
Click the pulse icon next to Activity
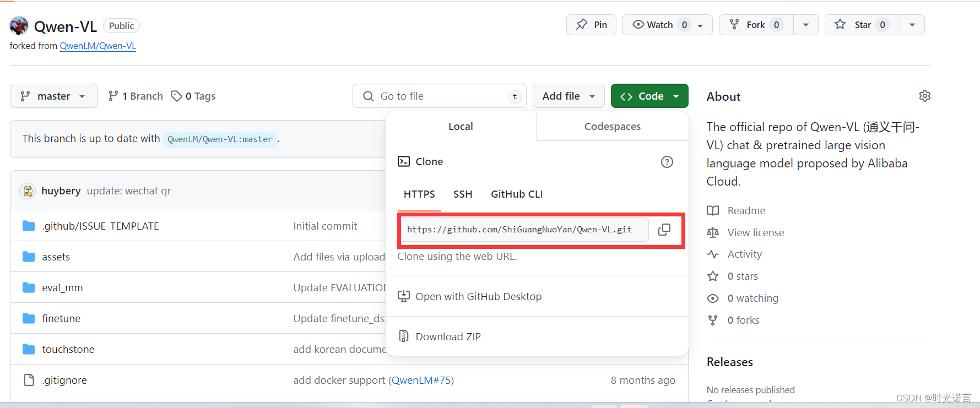713,254
